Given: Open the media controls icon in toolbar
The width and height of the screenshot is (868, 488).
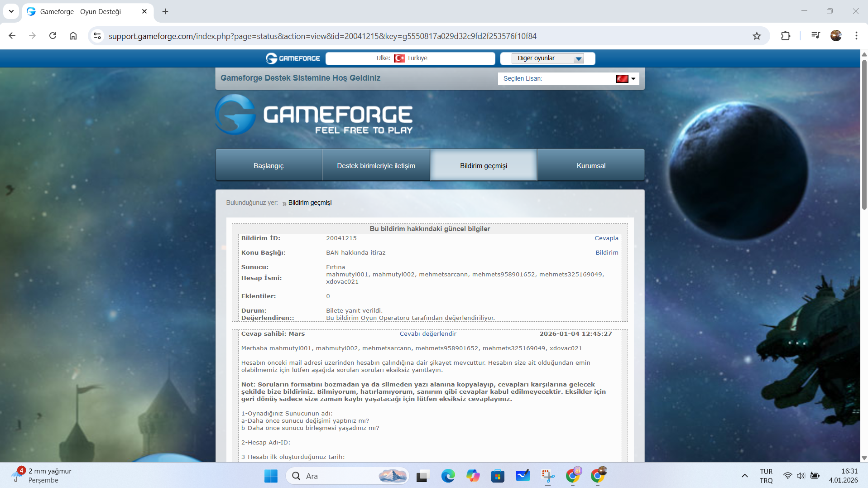Looking at the screenshot, I should 815,36.
